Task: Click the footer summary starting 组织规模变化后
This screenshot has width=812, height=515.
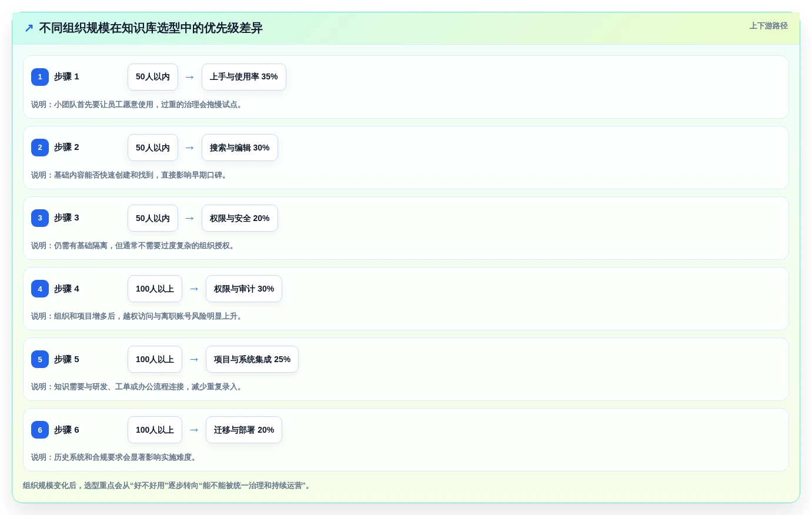Action: pyautogui.click(x=167, y=486)
